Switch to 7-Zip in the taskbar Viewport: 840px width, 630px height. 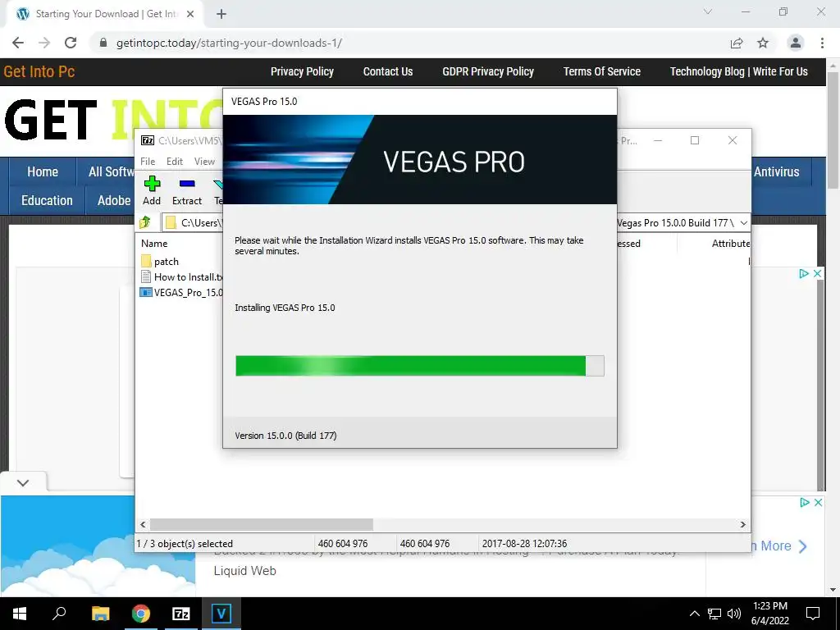coord(181,614)
